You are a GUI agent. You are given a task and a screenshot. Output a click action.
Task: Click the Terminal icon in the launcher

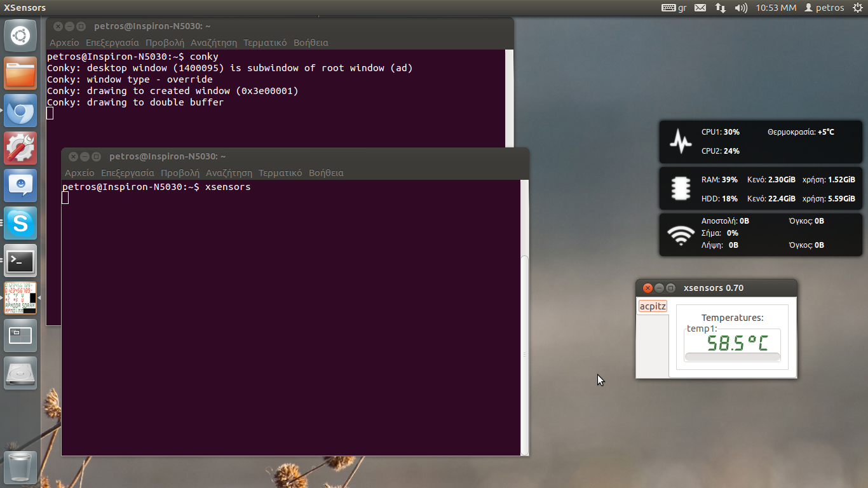pos(20,261)
